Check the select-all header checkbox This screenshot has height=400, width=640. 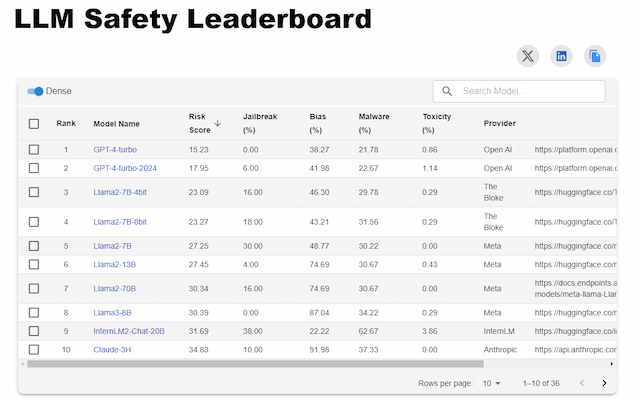pyautogui.click(x=34, y=124)
